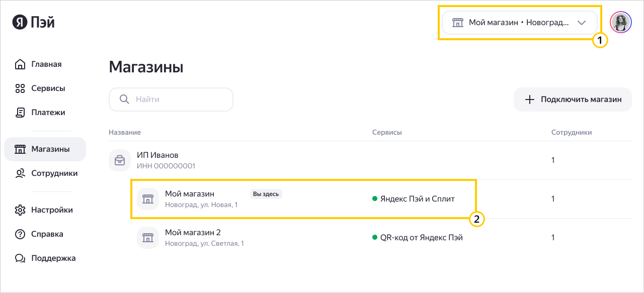The height and width of the screenshot is (293, 644).
Task: Open the Мой магазин • Новоград store switcher
Action: point(518,23)
